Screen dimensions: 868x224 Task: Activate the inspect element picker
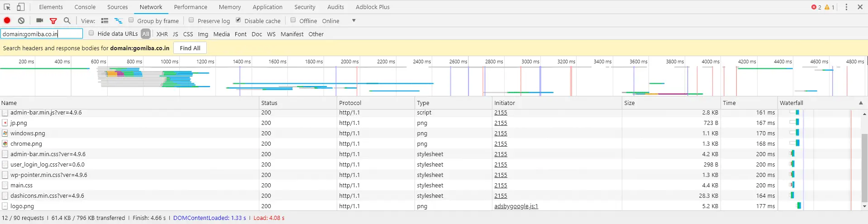(7, 7)
